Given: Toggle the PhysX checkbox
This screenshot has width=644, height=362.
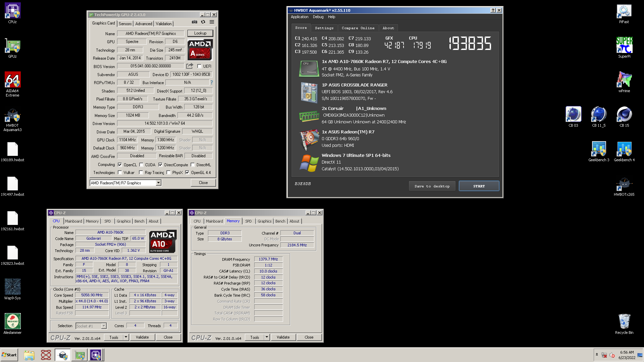Looking at the screenshot, I should (168, 173).
